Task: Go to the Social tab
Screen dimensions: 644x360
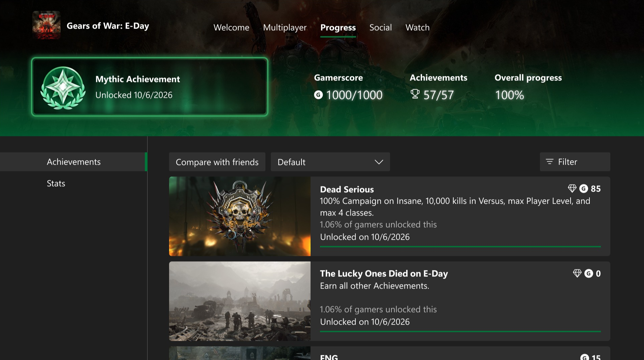Action: pos(380,28)
